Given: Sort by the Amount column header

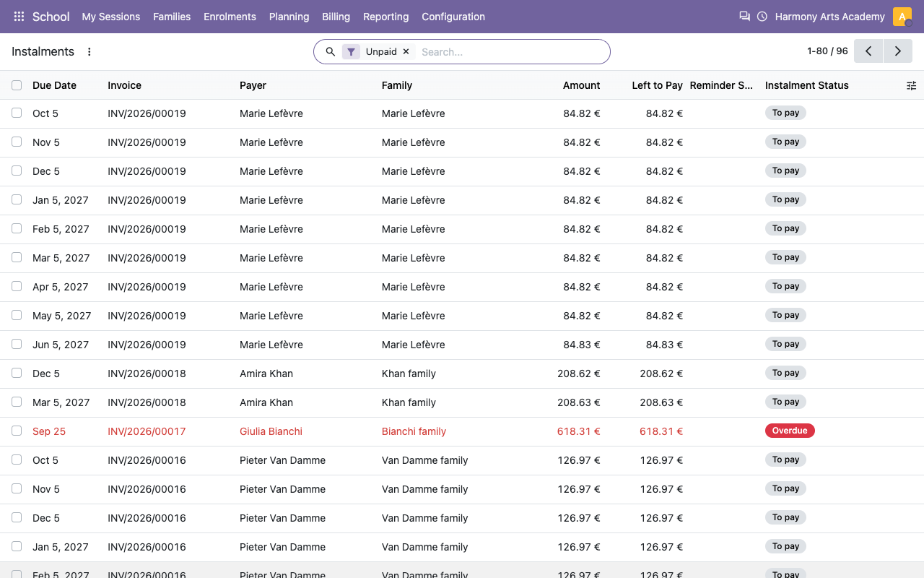Looking at the screenshot, I should click(x=581, y=85).
